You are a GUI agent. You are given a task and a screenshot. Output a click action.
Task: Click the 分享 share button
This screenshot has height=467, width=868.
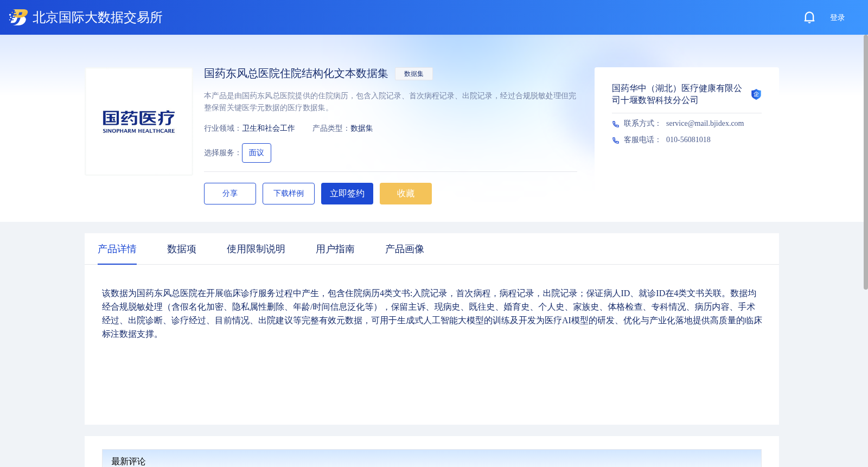pos(230,194)
